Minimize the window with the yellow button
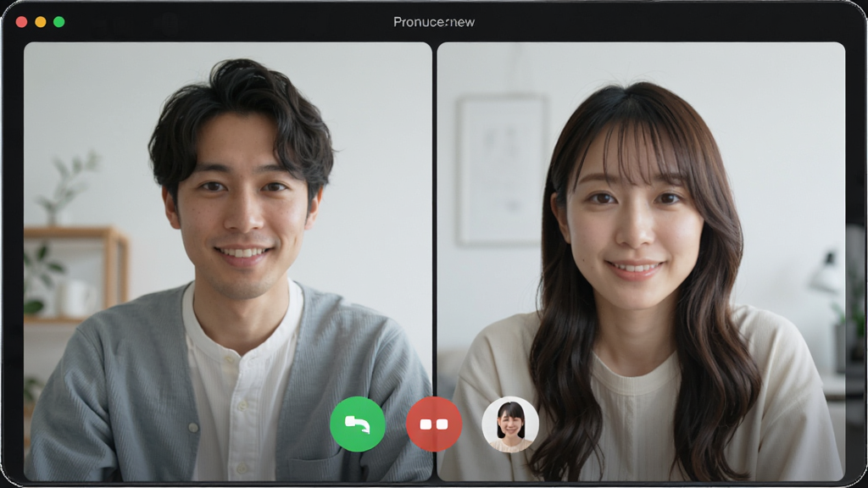The width and height of the screenshot is (868, 488). pyautogui.click(x=41, y=22)
